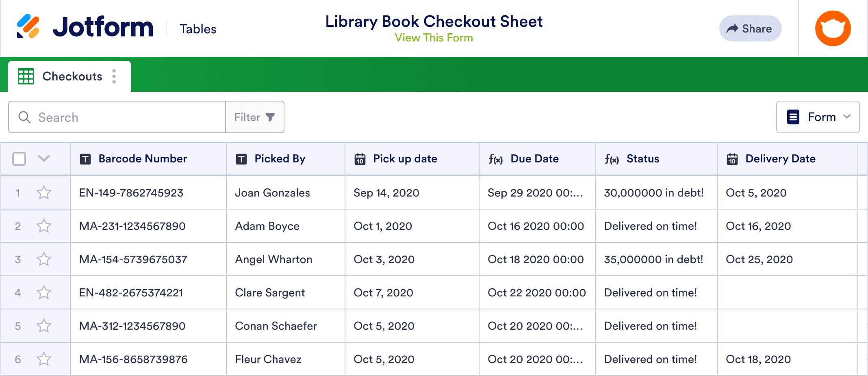Favorite the Fleur Chavez row
The width and height of the screenshot is (868, 376).
pyautogui.click(x=44, y=359)
